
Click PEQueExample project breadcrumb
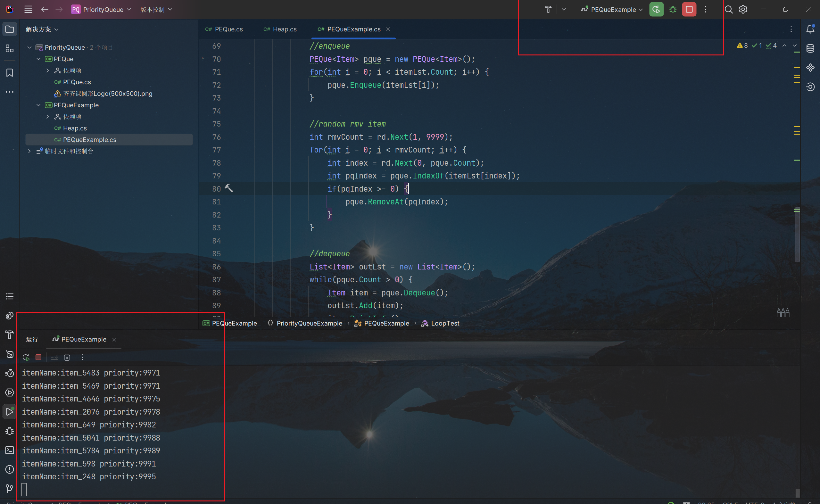point(230,323)
